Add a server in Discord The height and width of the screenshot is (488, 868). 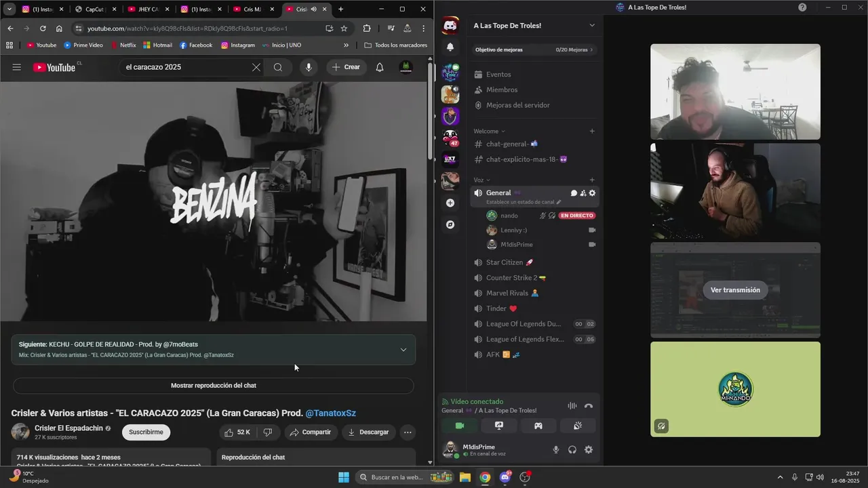pyautogui.click(x=450, y=203)
